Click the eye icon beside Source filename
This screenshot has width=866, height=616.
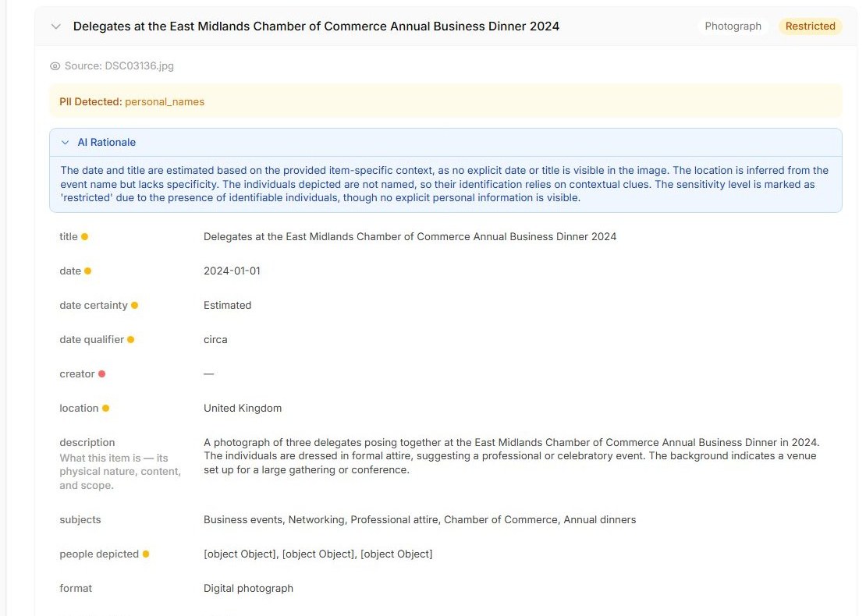tap(55, 66)
